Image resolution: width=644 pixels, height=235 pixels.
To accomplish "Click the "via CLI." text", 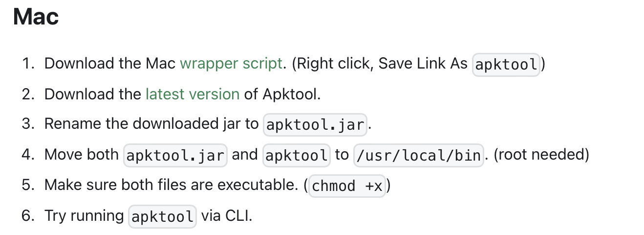I will pyautogui.click(x=227, y=215).
